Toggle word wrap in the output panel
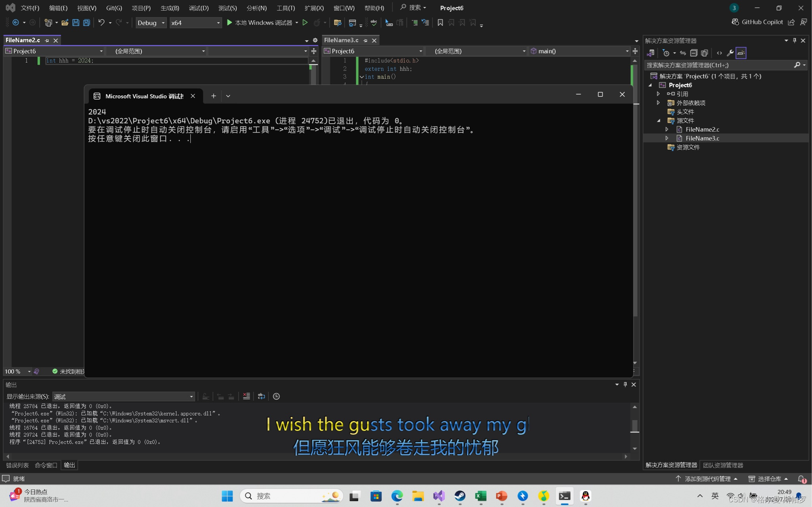Screen dimensions: 812x507 pyautogui.click(x=261, y=396)
